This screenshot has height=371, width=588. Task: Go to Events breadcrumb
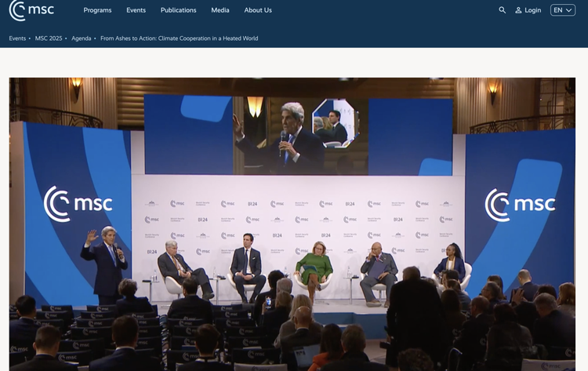(17, 38)
